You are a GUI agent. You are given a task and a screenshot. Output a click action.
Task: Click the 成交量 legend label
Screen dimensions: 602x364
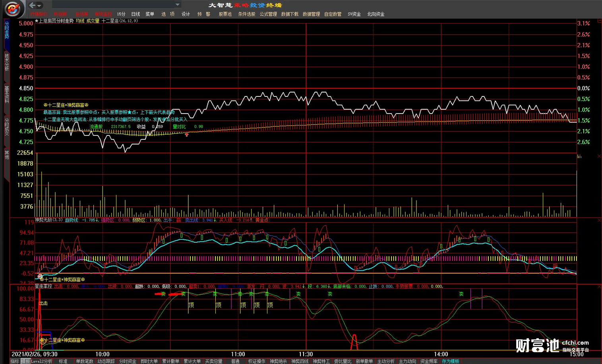tap(93, 21)
